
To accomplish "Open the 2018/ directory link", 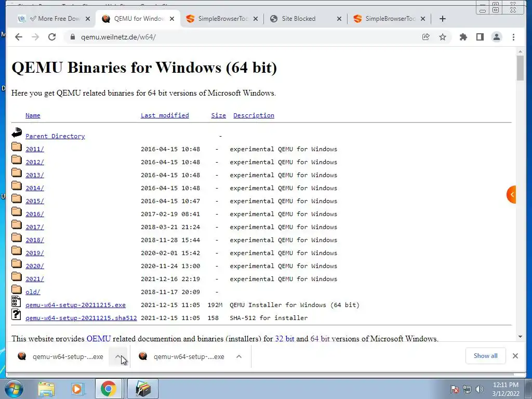I will 35,240.
